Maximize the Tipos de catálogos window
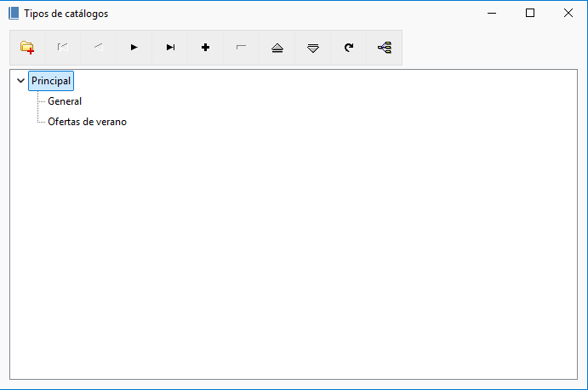This screenshot has width=588, height=390. 530,13
